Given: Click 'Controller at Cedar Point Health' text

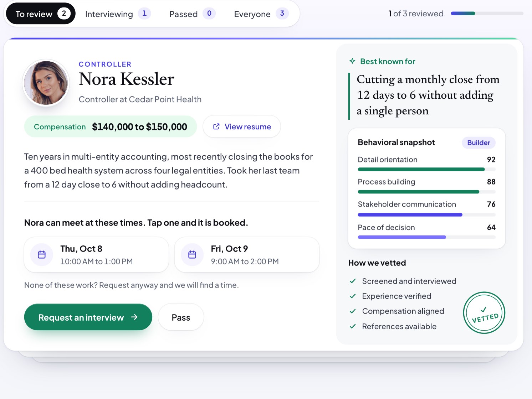Looking at the screenshot, I should [140, 99].
